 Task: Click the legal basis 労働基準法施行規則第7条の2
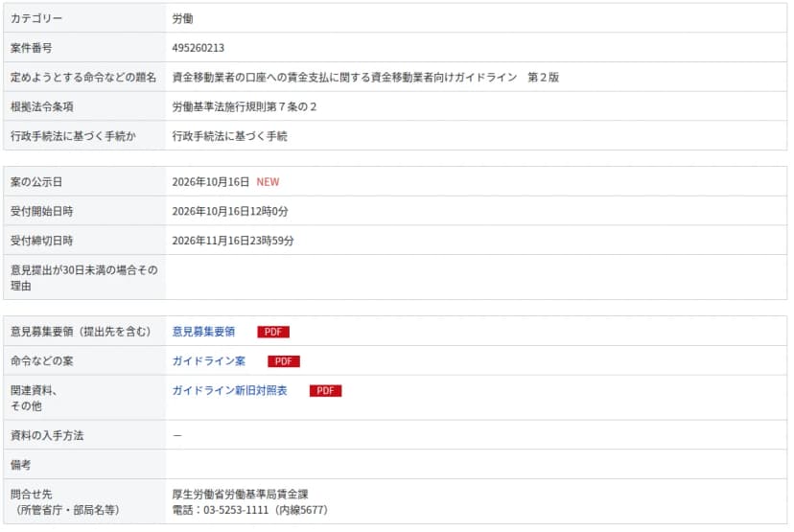pyautogui.click(x=245, y=106)
